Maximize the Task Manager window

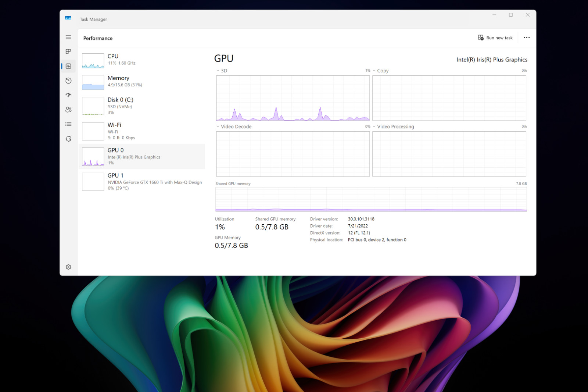[x=511, y=15]
